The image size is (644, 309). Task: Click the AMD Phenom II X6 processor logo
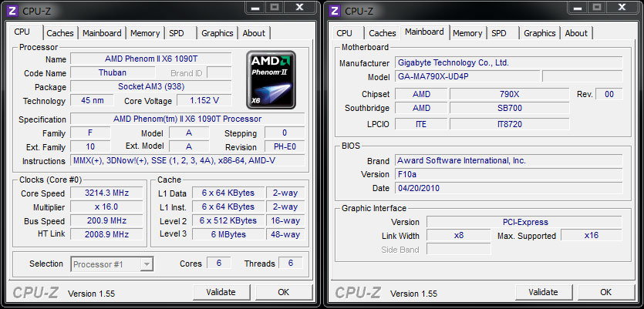click(271, 79)
